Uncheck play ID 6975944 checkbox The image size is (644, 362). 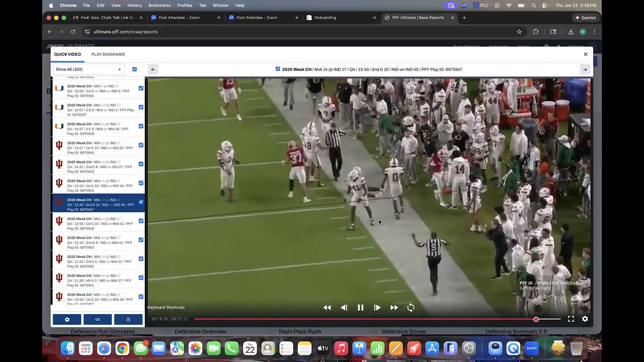point(141,183)
